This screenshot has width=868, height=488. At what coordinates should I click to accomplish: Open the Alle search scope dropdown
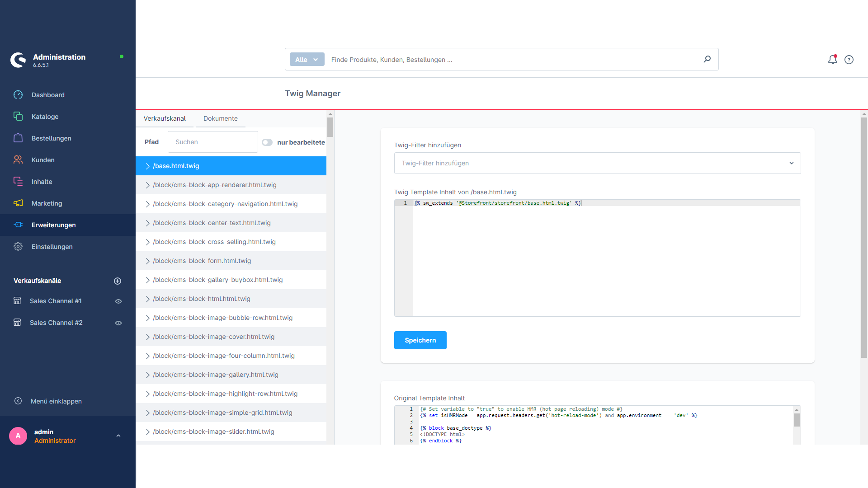pos(307,60)
